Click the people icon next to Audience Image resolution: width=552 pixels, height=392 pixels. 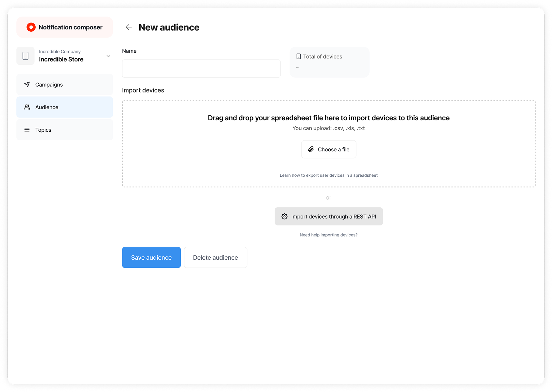click(27, 107)
